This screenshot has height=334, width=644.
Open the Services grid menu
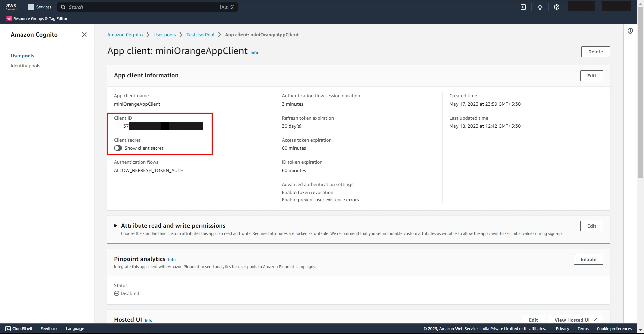tap(40, 7)
